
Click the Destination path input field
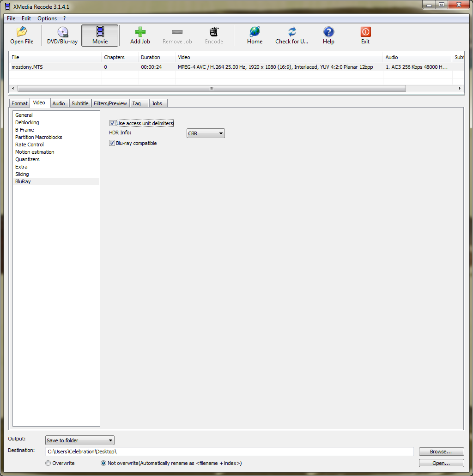tap(230, 452)
